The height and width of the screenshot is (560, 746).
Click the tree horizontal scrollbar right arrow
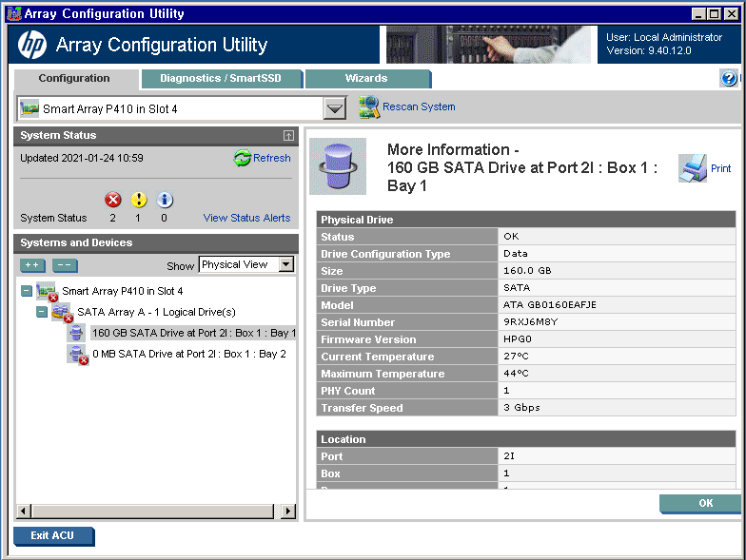click(x=287, y=512)
